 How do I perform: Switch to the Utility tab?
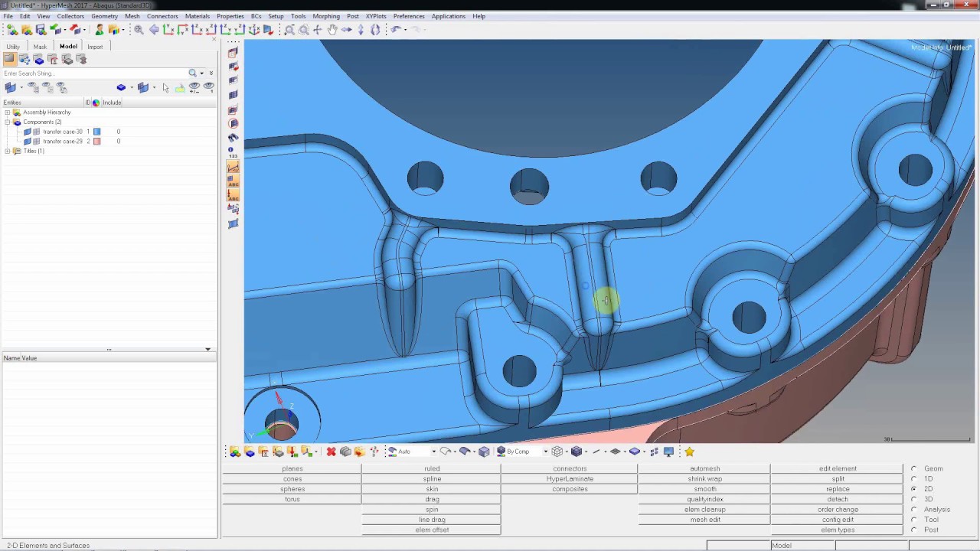(x=13, y=47)
